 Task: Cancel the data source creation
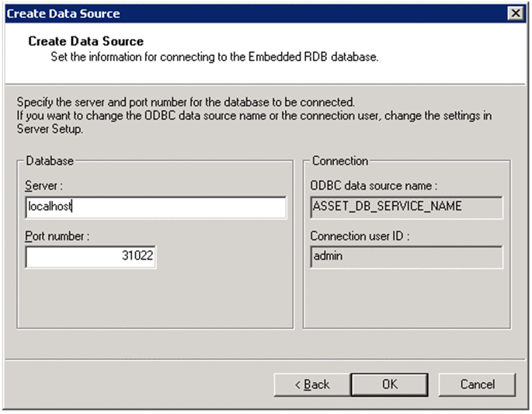[x=477, y=384]
